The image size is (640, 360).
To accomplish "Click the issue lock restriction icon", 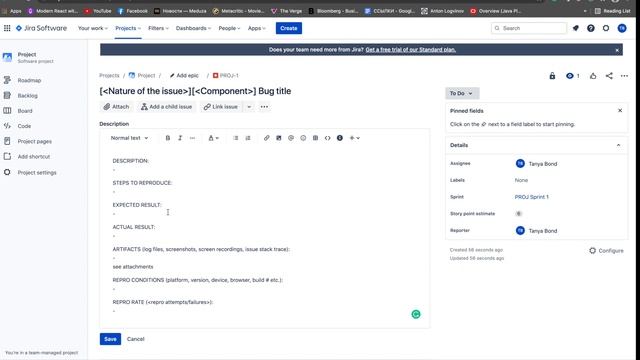I will [552, 76].
